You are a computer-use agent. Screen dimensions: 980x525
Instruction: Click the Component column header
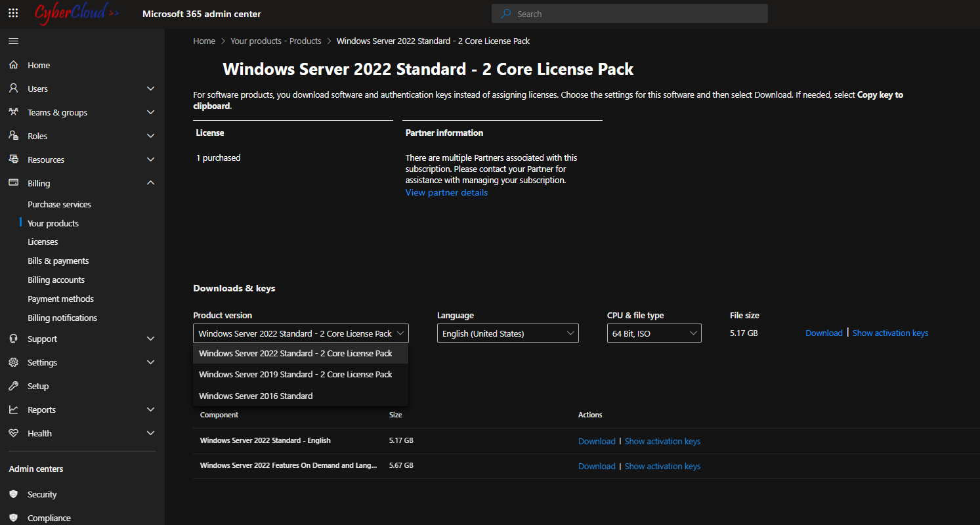pyautogui.click(x=219, y=415)
